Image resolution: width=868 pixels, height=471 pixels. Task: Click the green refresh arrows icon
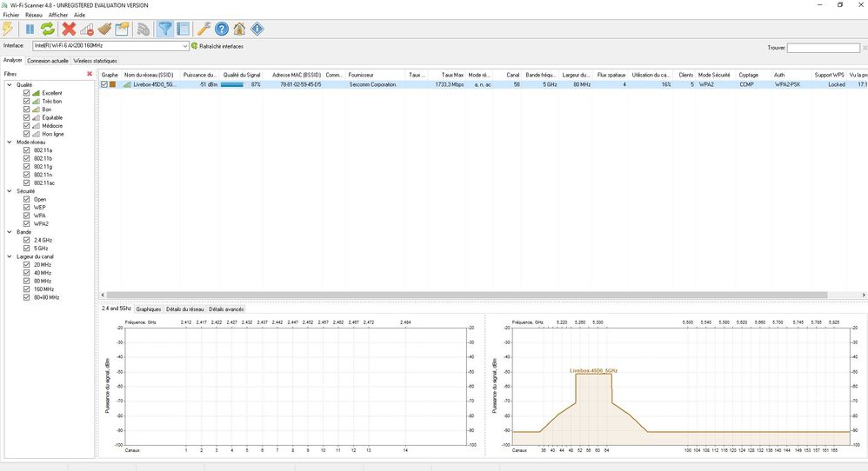click(x=47, y=29)
